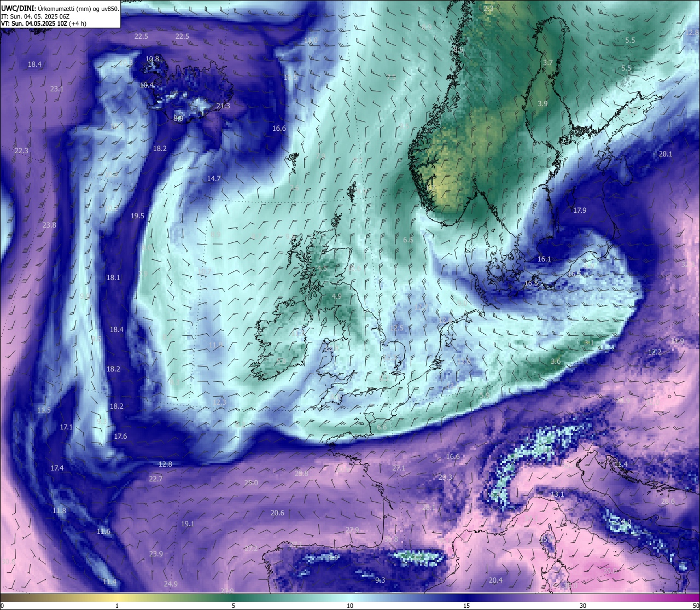This screenshot has height=610, width=700.
Task: Click the 22.3 value on the map
Action: click(x=21, y=150)
